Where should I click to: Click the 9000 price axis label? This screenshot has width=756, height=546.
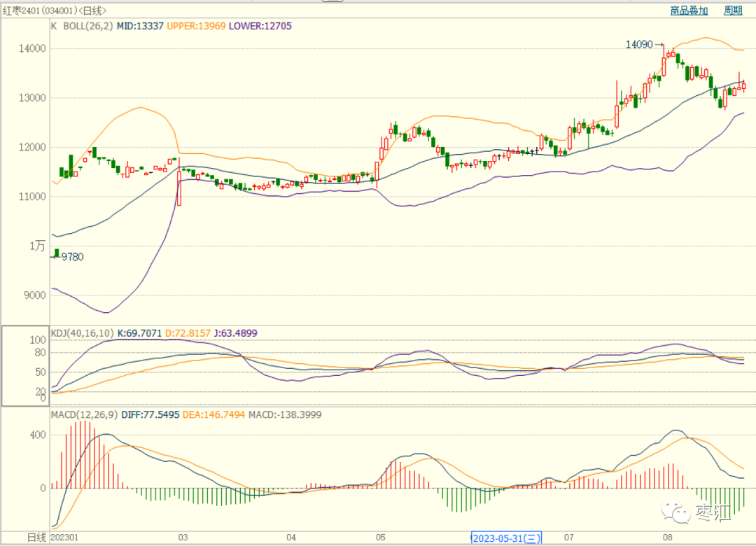tap(35, 295)
